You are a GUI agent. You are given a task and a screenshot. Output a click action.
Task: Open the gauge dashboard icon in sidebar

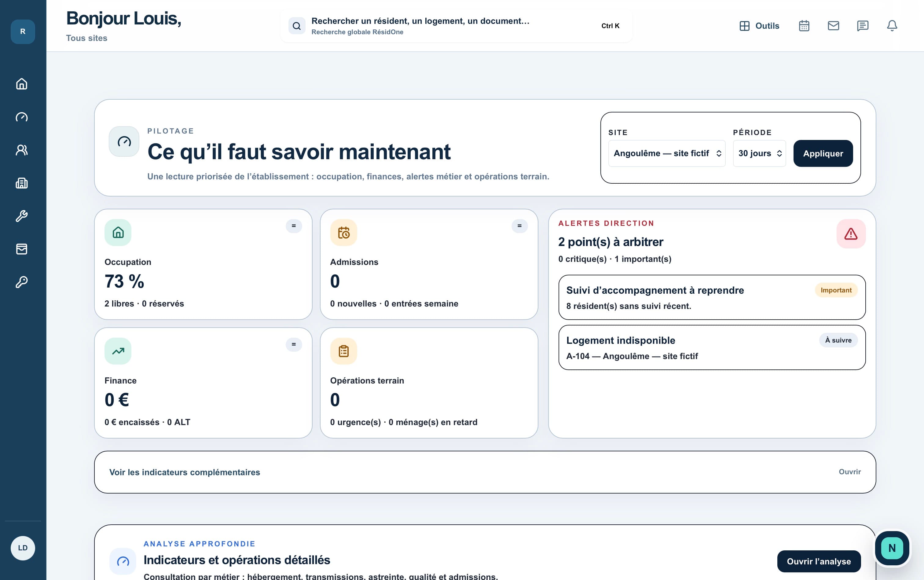(x=22, y=117)
